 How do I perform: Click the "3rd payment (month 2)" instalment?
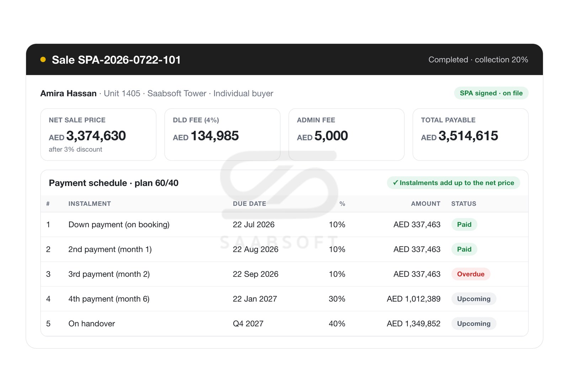point(109,274)
